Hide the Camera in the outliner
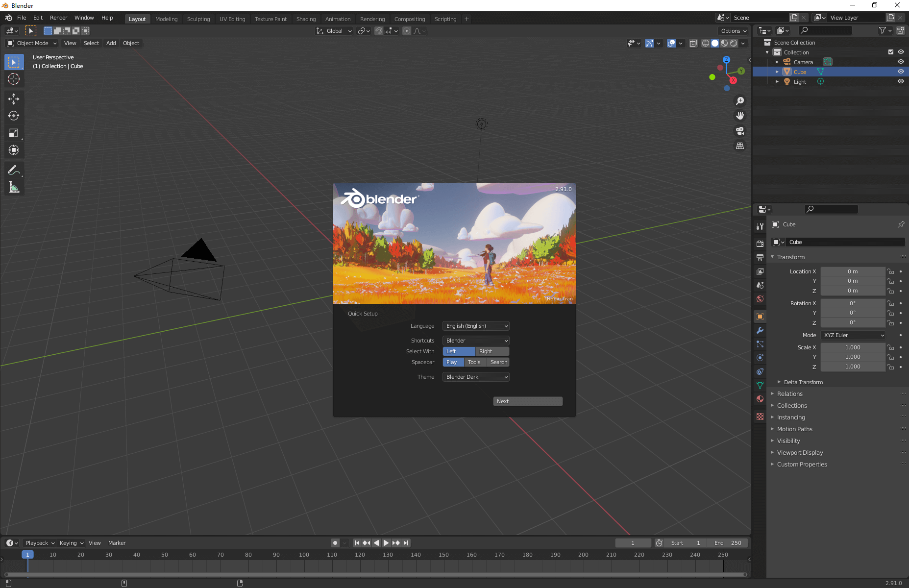 click(x=901, y=62)
